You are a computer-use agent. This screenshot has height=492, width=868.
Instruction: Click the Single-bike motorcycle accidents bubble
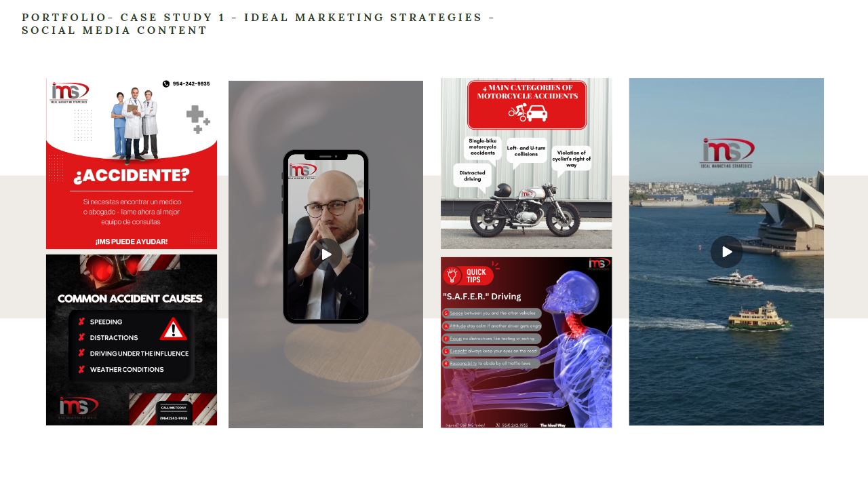click(483, 148)
